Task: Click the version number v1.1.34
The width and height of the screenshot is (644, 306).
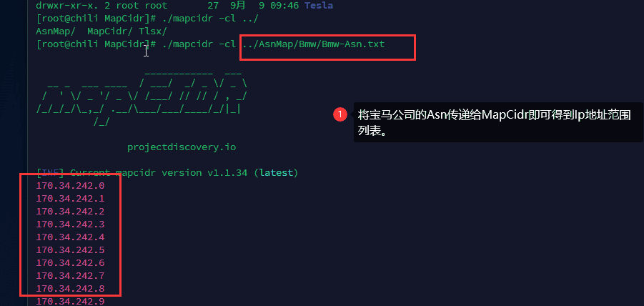Action: (227, 173)
